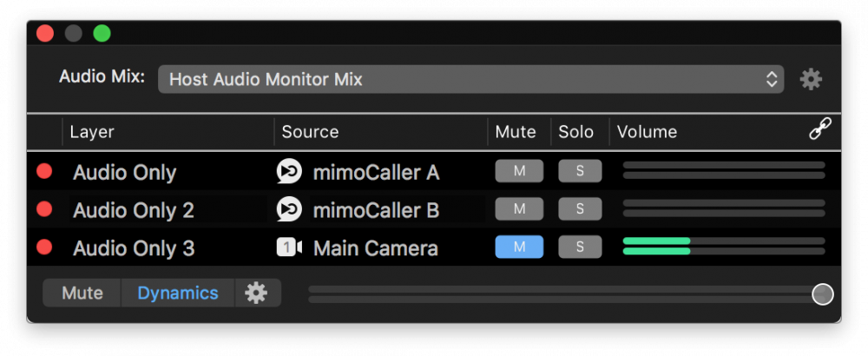Click red live dot for Audio Only 3

coord(44,247)
